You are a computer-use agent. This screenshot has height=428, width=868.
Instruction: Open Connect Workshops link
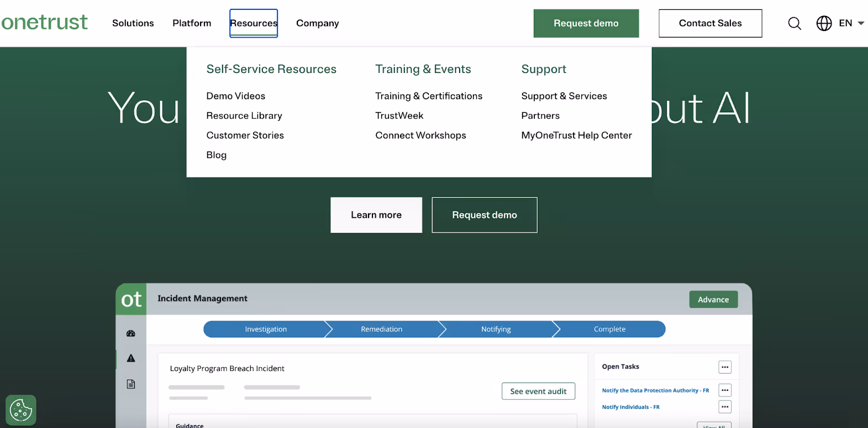click(421, 135)
